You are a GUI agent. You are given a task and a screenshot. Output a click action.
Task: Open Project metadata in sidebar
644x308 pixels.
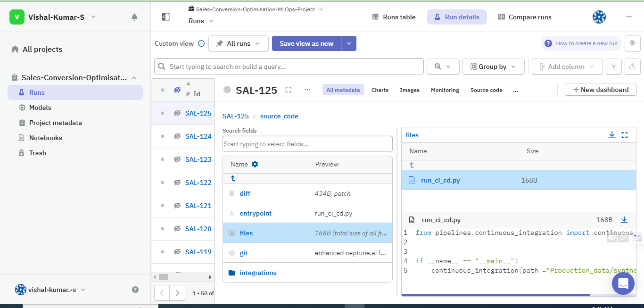click(x=56, y=123)
